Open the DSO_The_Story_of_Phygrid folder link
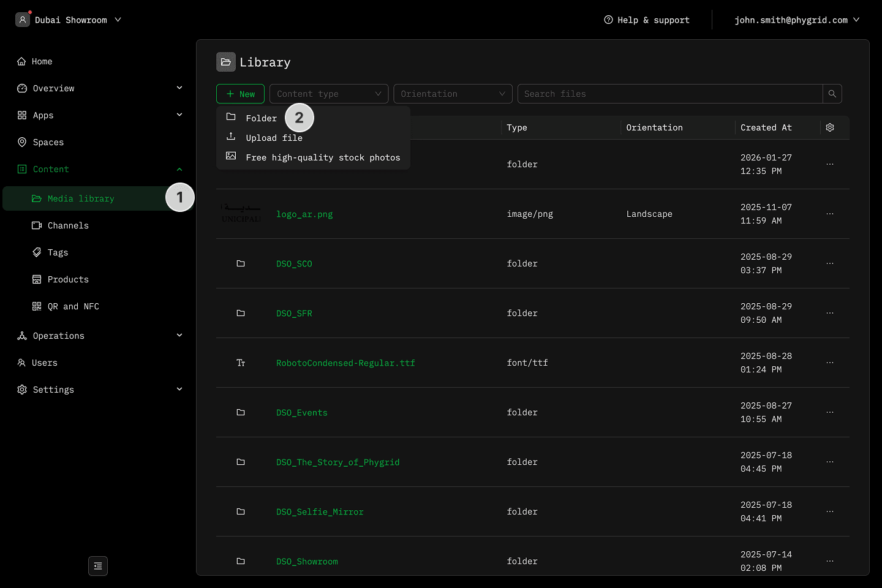 click(337, 462)
